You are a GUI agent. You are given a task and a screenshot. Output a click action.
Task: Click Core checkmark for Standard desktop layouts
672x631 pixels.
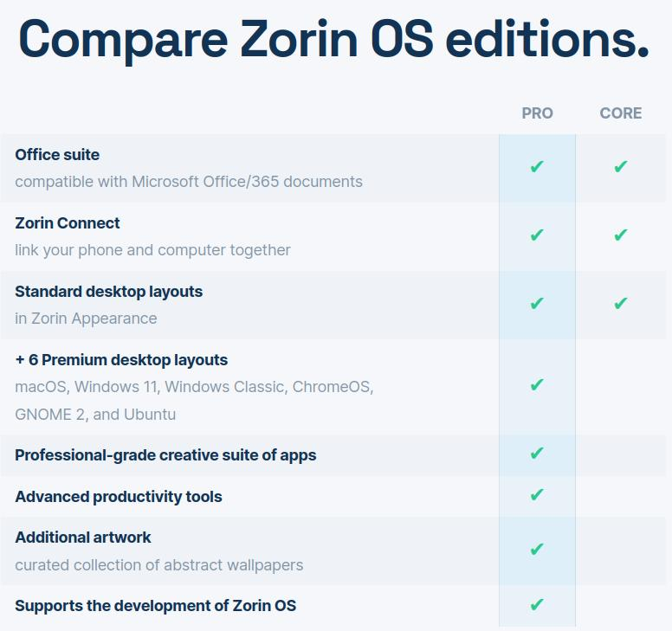pos(621,303)
